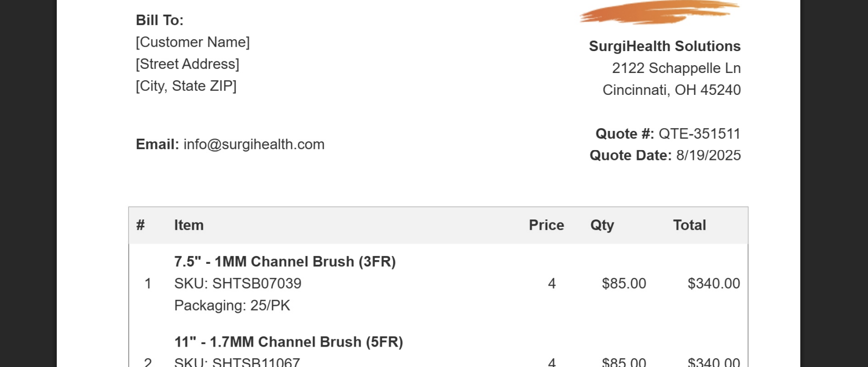The width and height of the screenshot is (868, 367).
Task: Click the orange brush stroke logo
Action: pyautogui.click(x=660, y=12)
